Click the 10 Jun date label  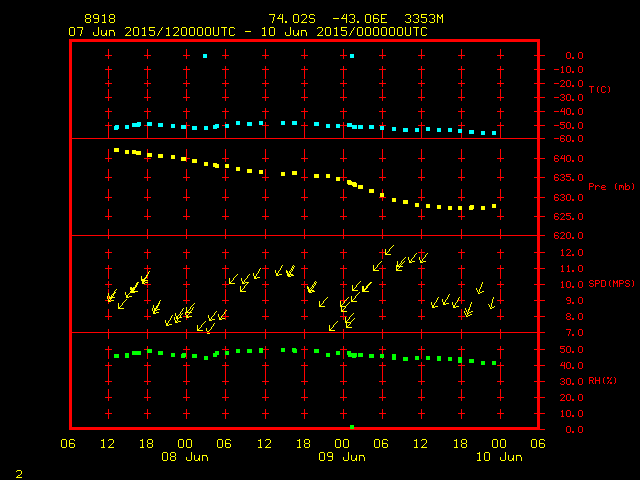(x=498, y=457)
